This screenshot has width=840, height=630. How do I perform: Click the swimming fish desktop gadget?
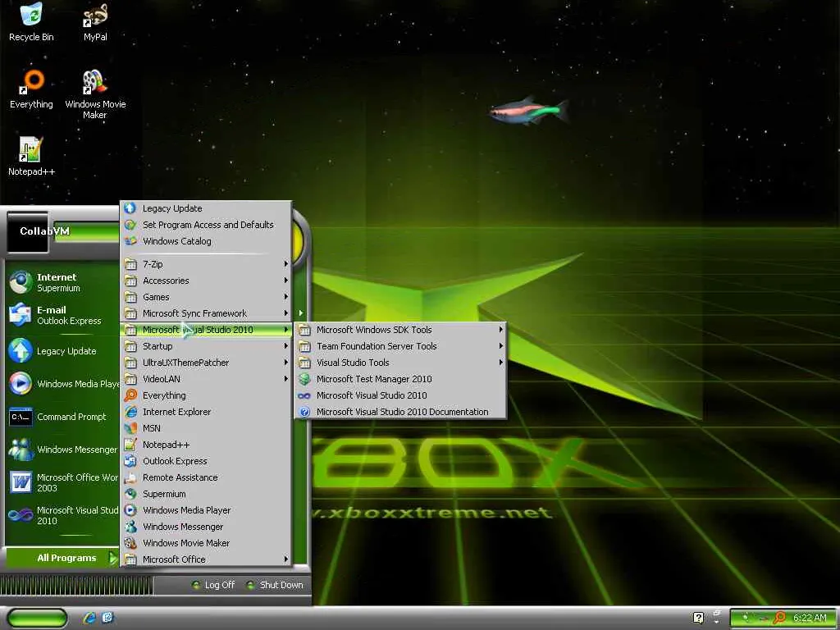(529, 111)
